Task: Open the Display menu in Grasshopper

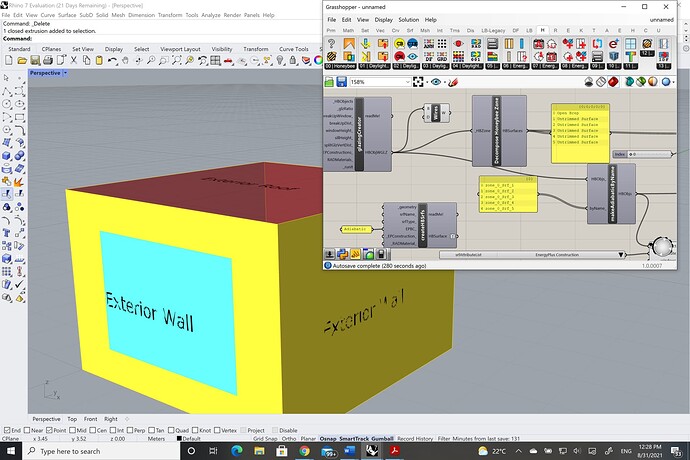Action: tap(383, 20)
